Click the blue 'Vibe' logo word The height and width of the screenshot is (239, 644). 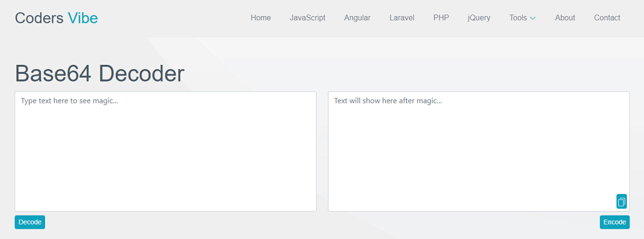click(83, 18)
